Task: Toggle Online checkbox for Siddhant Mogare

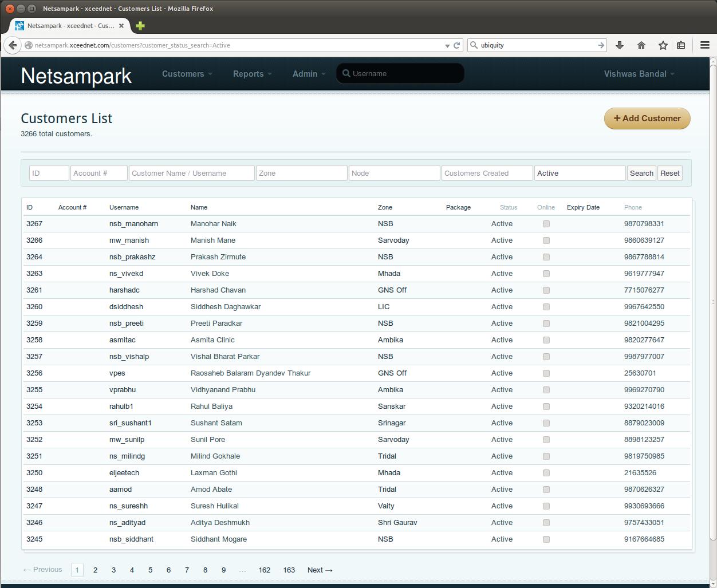Action: (x=546, y=539)
